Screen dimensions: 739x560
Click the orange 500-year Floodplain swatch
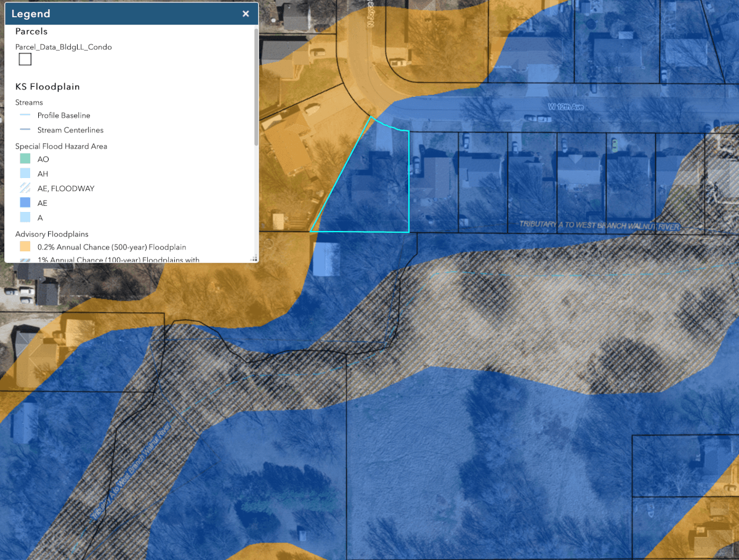tap(25, 247)
